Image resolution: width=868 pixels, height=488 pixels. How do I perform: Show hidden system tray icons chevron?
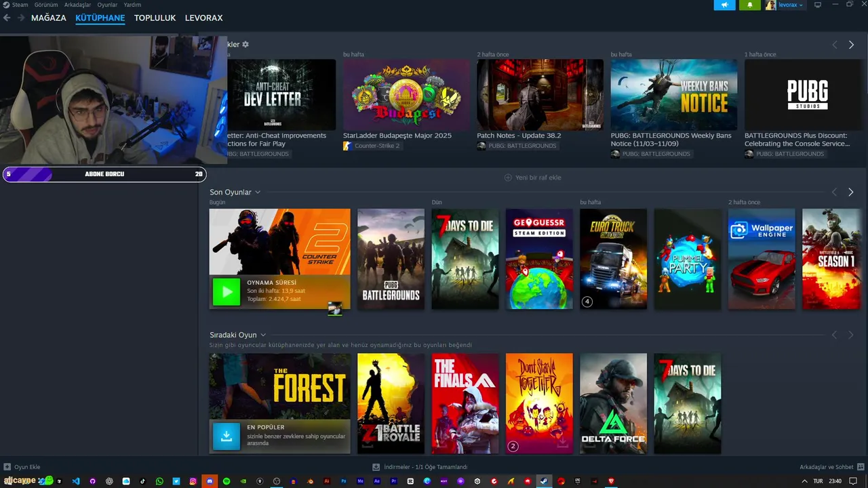pyautogui.click(x=804, y=481)
